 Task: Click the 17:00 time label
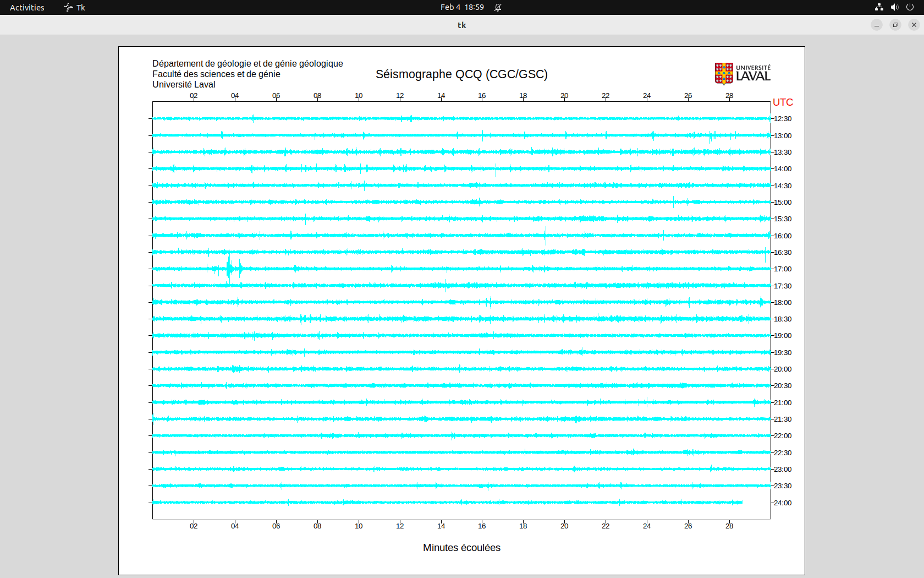tap(783, 269)
